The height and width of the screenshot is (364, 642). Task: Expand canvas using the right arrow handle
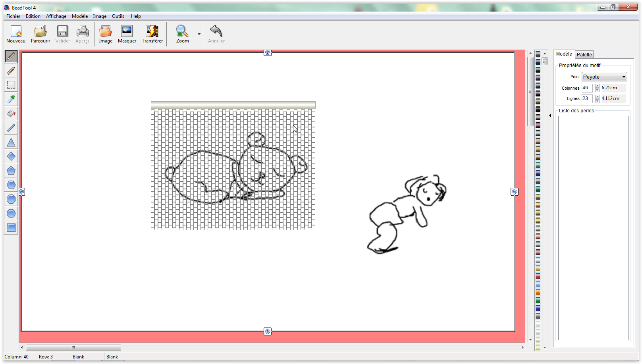pos(514,192)
